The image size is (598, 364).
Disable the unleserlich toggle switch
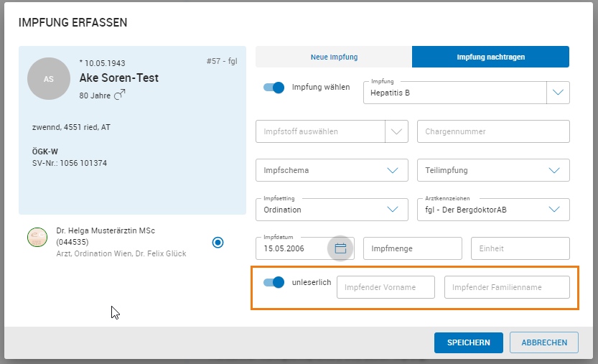click(x=274, y=282)
